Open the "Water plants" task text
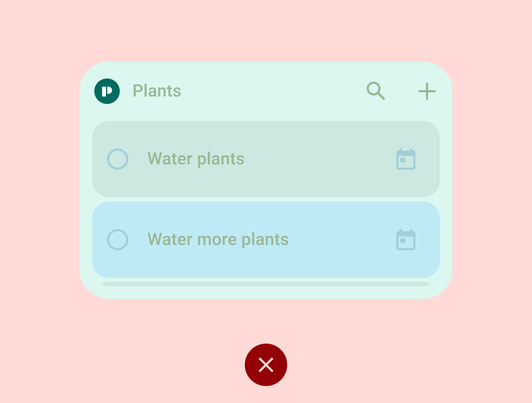 pos(196,159)
